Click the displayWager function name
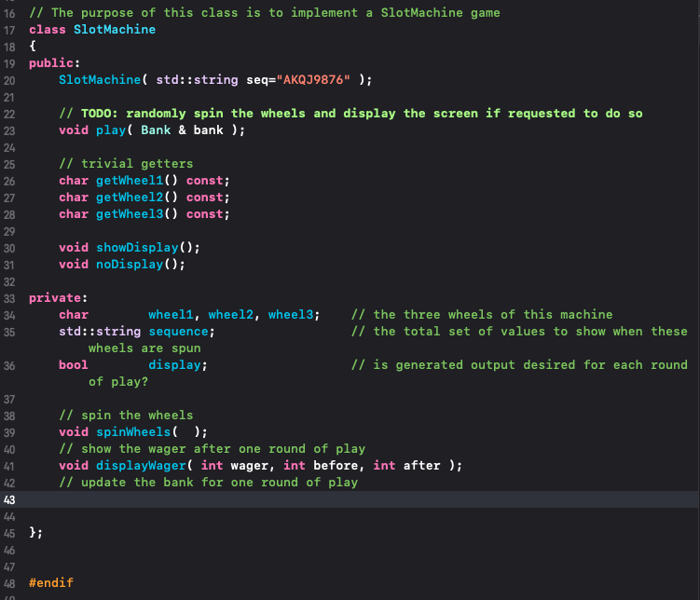700x600 pixels. pyautogui.click(x=141, y=466)
